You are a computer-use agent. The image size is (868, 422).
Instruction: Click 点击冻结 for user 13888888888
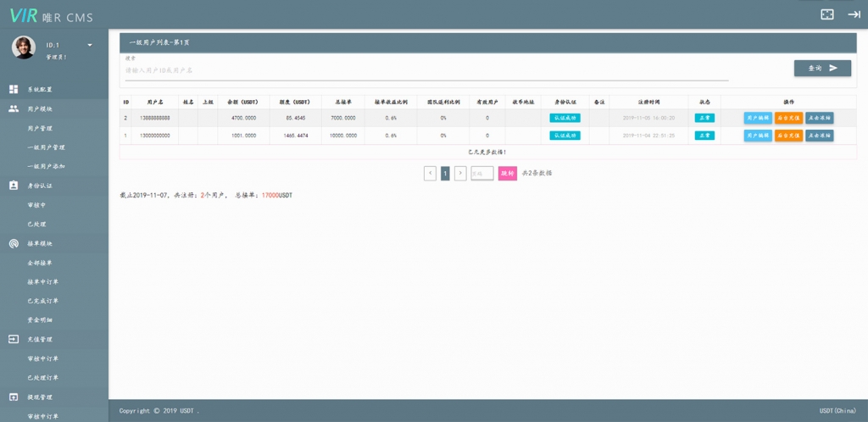click(x=819, y=118)
